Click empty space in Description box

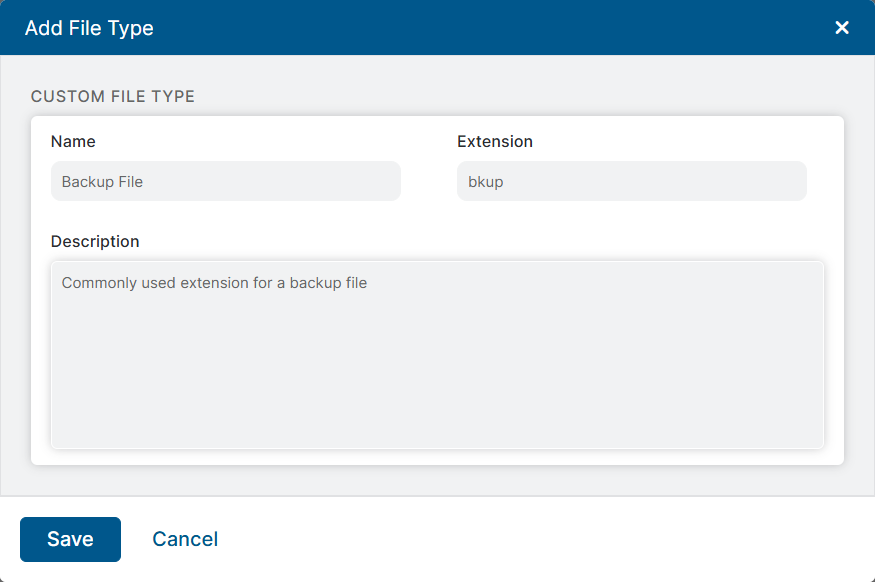(x=437, y=380)
